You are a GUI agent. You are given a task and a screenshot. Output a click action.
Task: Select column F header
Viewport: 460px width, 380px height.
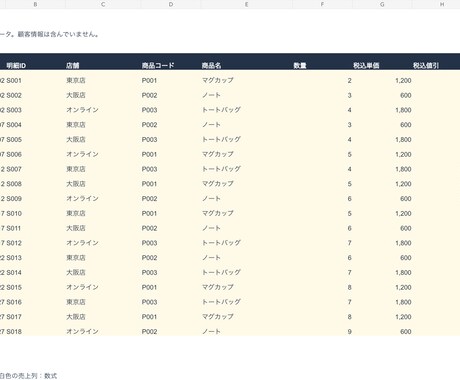click(x=322, y=4)
